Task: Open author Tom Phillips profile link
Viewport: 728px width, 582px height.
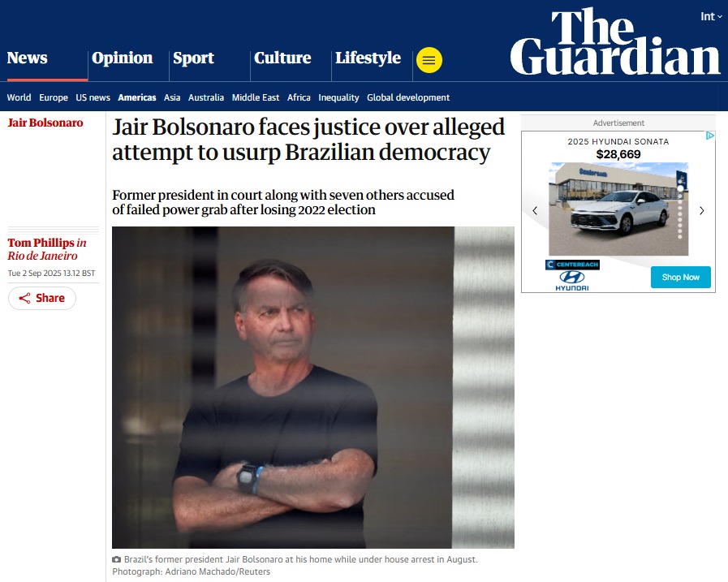Action: [41, 243]
